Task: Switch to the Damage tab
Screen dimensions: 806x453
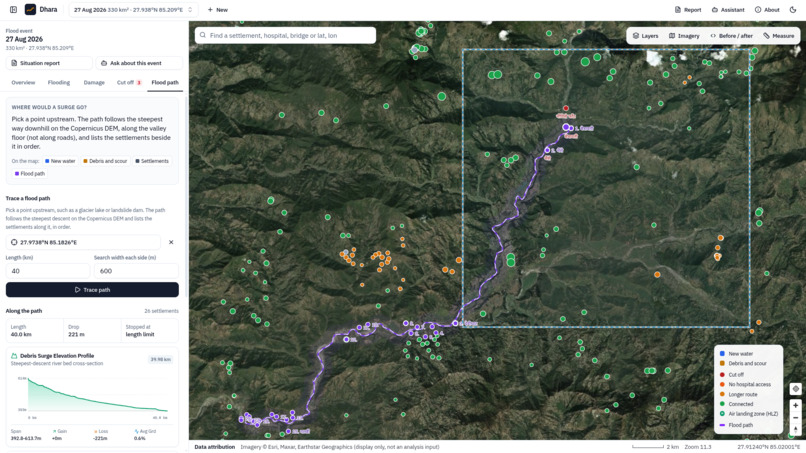Action: (94, 82)
